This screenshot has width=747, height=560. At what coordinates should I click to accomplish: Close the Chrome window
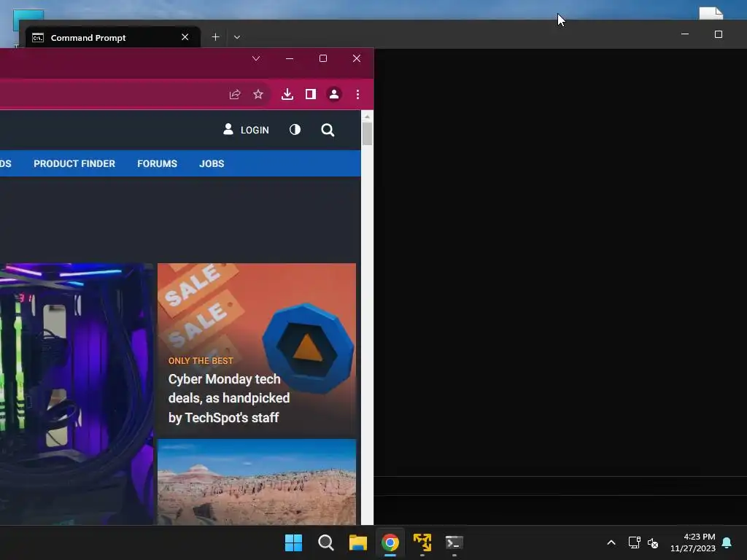(356, 58)
